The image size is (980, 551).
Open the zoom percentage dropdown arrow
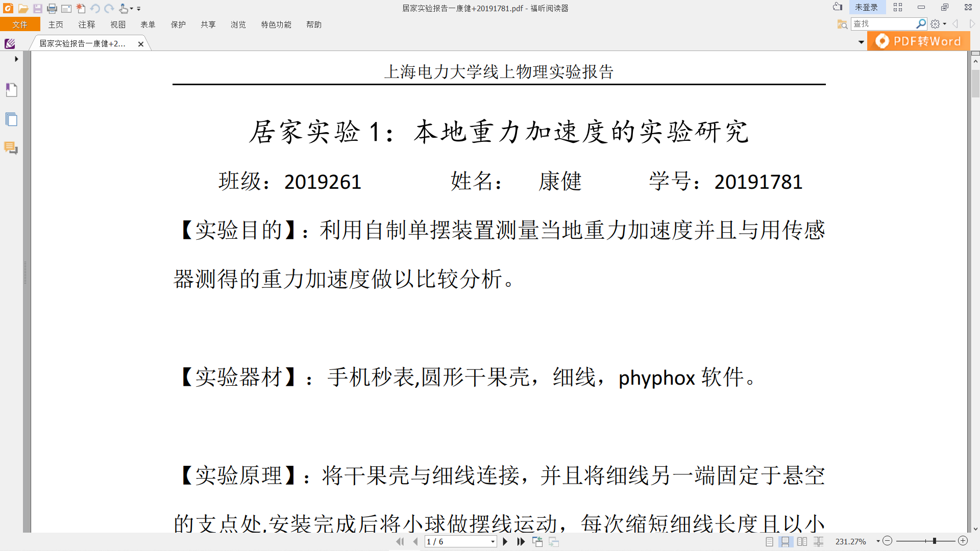coord(878,541)
